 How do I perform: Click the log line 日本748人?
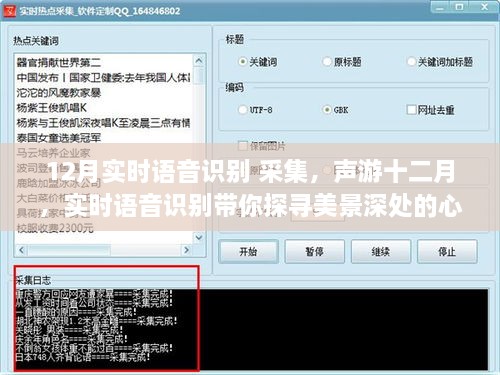tap(83, 357)
